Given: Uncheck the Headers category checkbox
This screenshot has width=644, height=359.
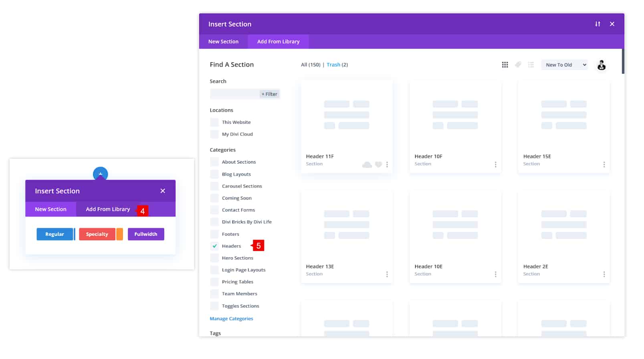Looking at the screenshot, I should tap(215, 246).
